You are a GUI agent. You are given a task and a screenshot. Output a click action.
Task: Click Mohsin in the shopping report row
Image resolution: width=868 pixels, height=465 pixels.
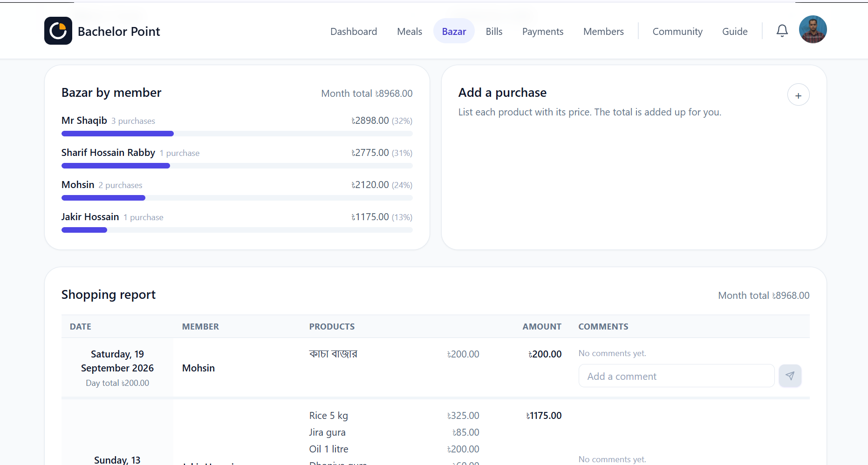tap(198, 368)
